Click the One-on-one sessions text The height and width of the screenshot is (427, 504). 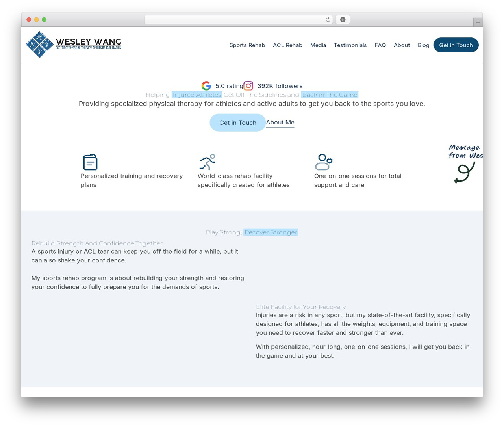tap(358, 180)
